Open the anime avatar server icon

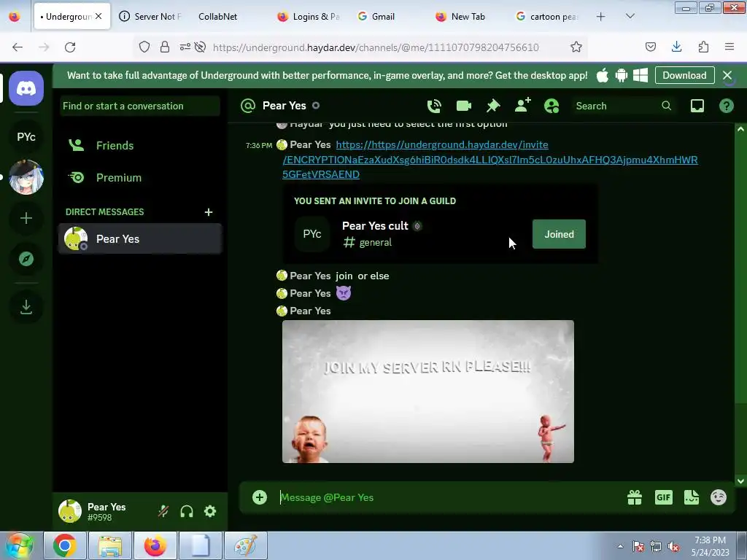click(26, 177)
